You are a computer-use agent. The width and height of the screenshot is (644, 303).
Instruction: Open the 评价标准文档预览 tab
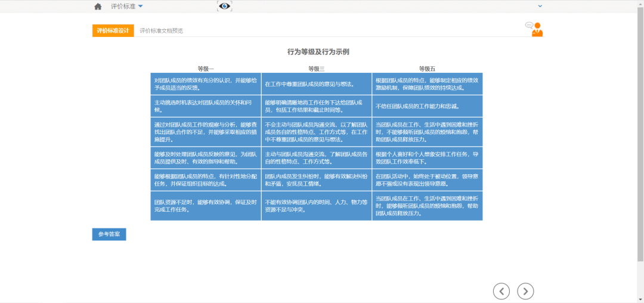point(161,30)
